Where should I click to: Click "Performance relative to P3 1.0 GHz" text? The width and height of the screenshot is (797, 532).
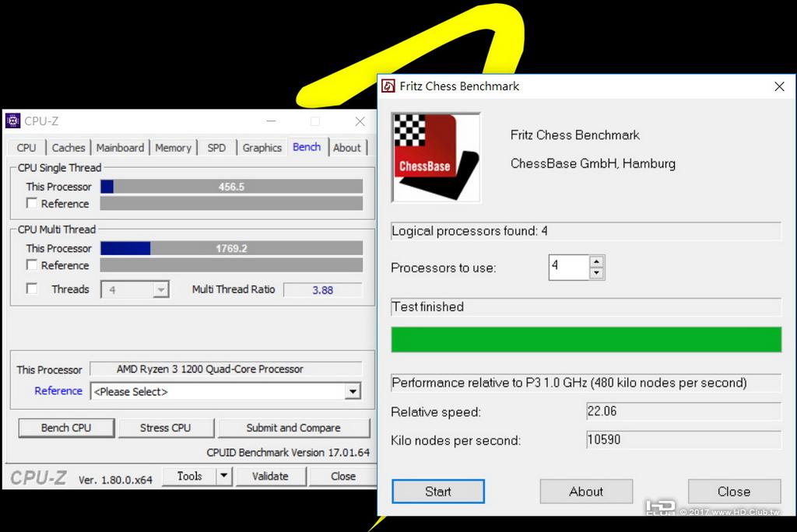click(569, 383)
